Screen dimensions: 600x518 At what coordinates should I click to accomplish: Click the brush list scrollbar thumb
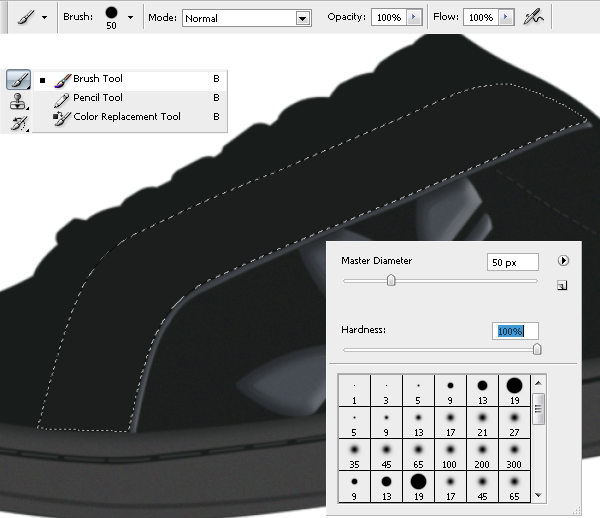click(x=538, y=409)
